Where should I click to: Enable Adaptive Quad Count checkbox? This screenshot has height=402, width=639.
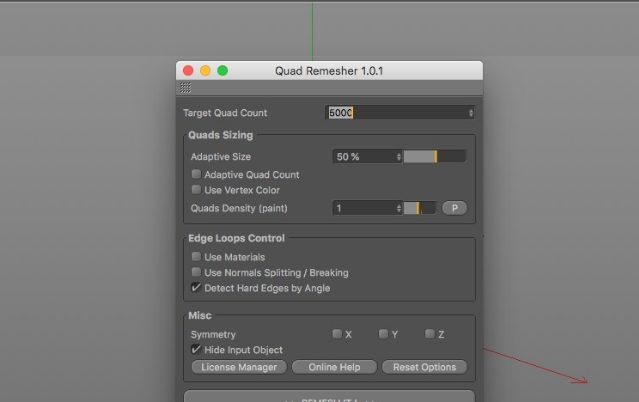coord(196,175)
